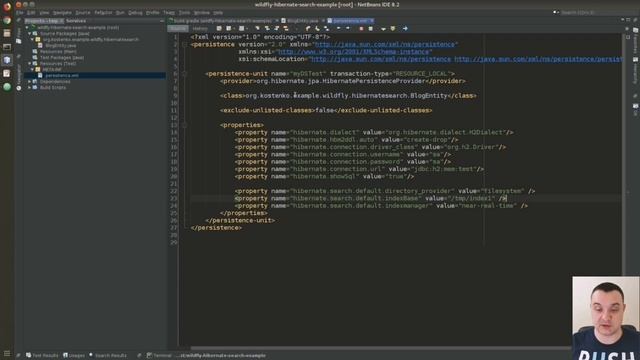Open the Edit menu
The height and width of the screenshot is (360, 640).
(31, 13)
